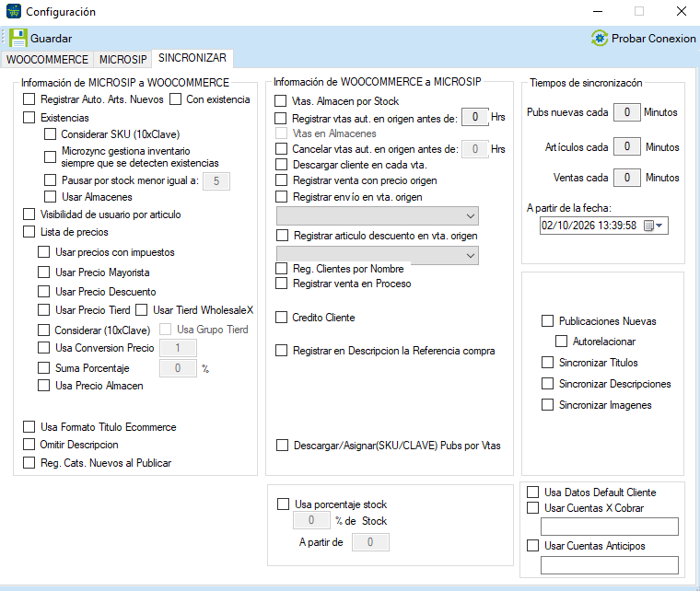Close the Configuración window
This screenshot has height=591, width=700.
pos(682,11)
